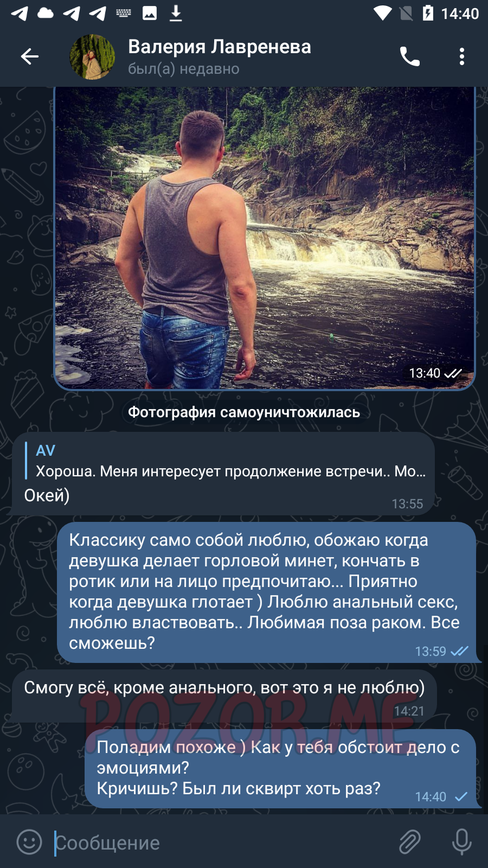The height and width of the screenshot is (868, 488).
Task: Tap the battery icon in status bar
Action: [x=428, y=13]
